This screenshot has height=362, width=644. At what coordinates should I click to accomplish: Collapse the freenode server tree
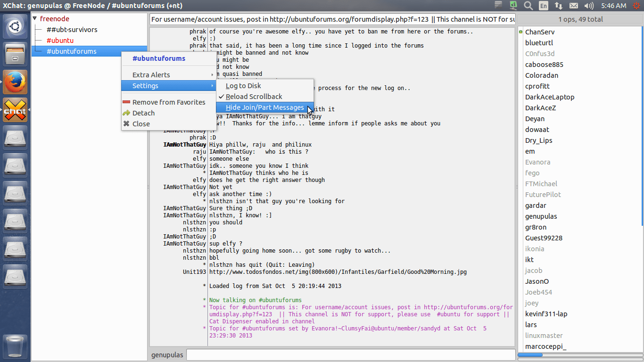point(35,19)
